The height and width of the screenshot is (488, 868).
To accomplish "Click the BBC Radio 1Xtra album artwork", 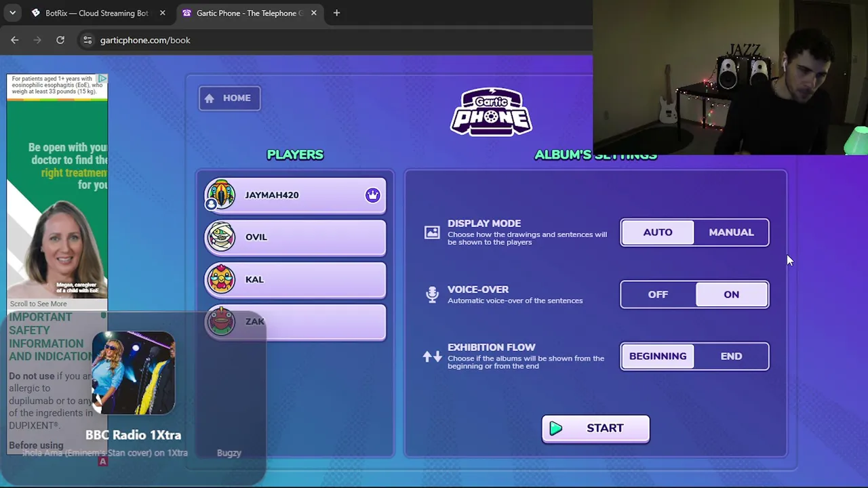I will [x=134, y=373].
